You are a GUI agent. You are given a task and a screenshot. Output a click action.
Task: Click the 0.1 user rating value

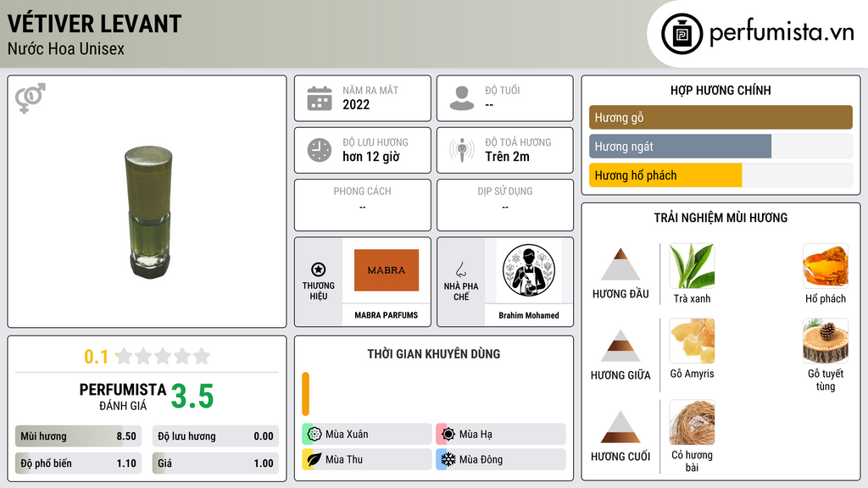[97, 357]
